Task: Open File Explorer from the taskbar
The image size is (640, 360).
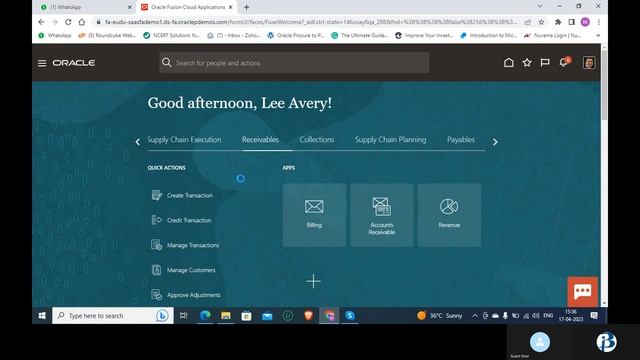Action: coord(226,316)
